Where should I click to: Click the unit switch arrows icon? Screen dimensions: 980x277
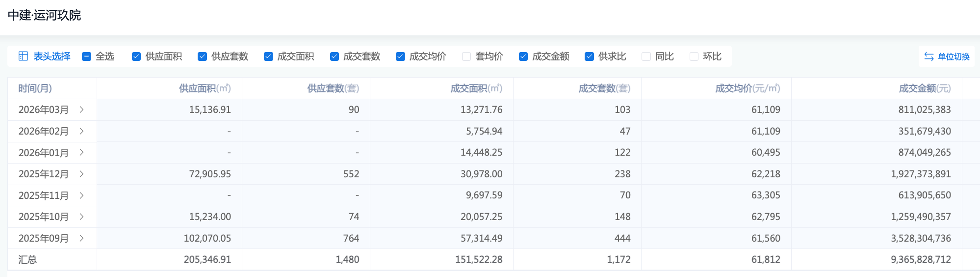pos(928,56)
